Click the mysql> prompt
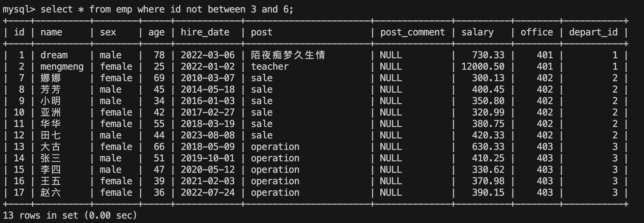The width and height of the screenshot is (644, 223). [19, 9]
